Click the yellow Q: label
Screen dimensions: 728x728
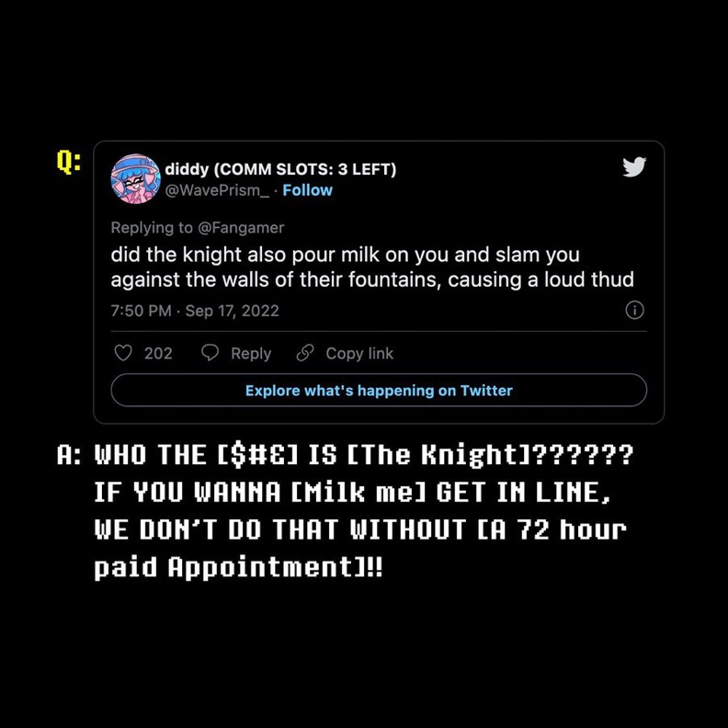[x=69, y=162]
